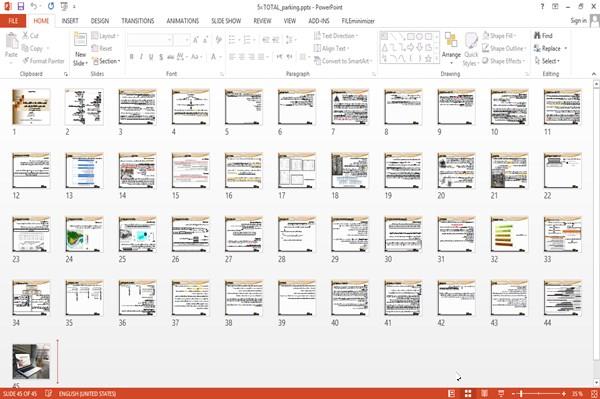Fit slide to current window
The width and height of the screenshot is (600, 399).
(x=593, y=393)
